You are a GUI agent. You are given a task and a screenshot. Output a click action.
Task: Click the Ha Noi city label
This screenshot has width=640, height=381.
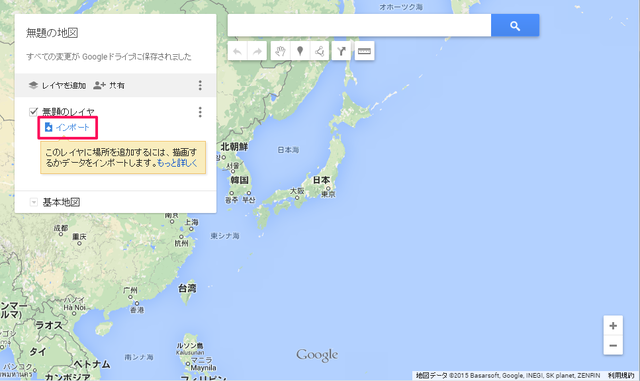point(74,307)
